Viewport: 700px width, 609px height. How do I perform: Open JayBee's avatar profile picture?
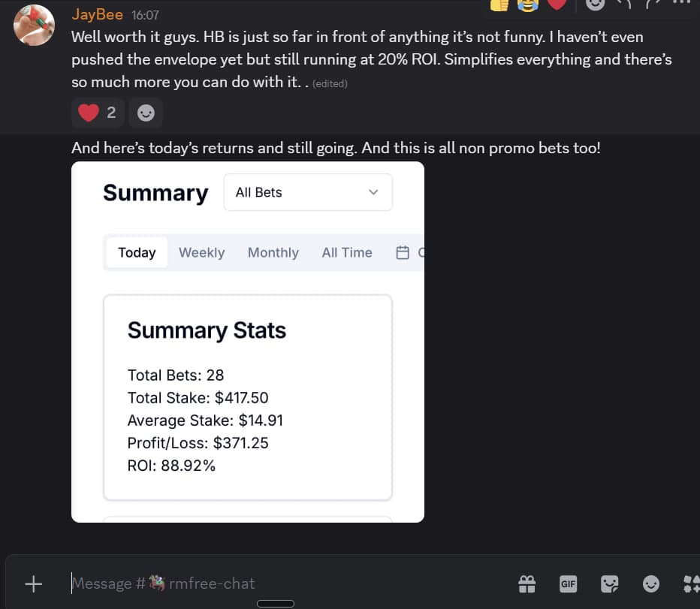tap(34, 25)
